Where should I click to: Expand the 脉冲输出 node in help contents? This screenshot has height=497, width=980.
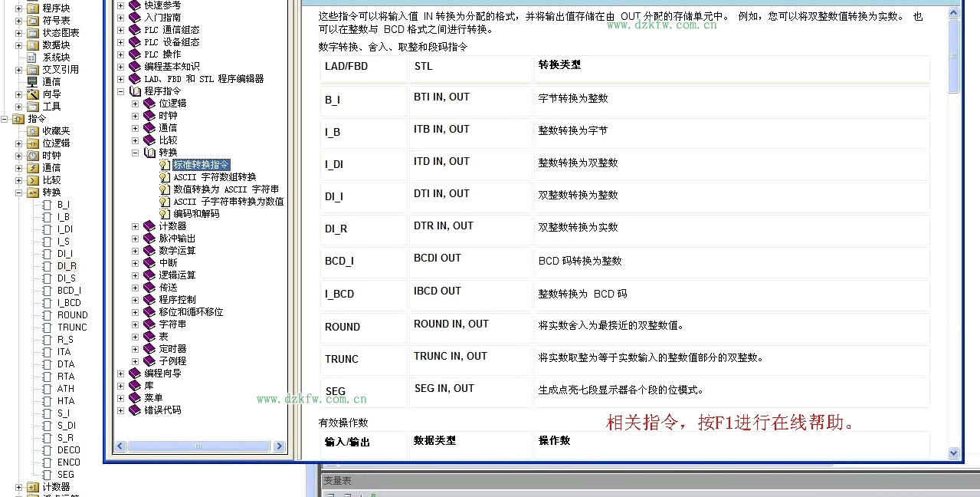(136, 239)
